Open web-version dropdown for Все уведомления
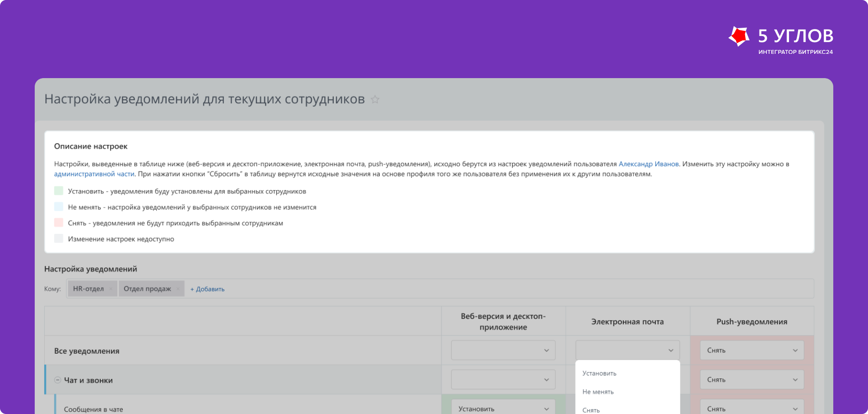This screenshot has width=868, height=414. tap(503, 350)
